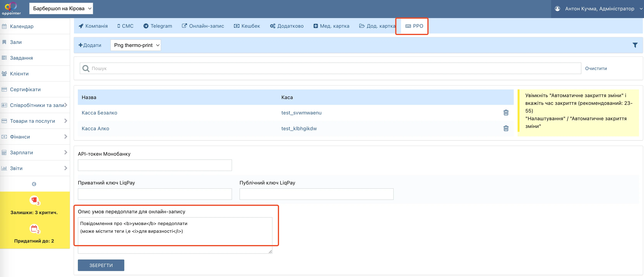Switch to the СМС tab
644x277 pixels.
coord(125,26)
